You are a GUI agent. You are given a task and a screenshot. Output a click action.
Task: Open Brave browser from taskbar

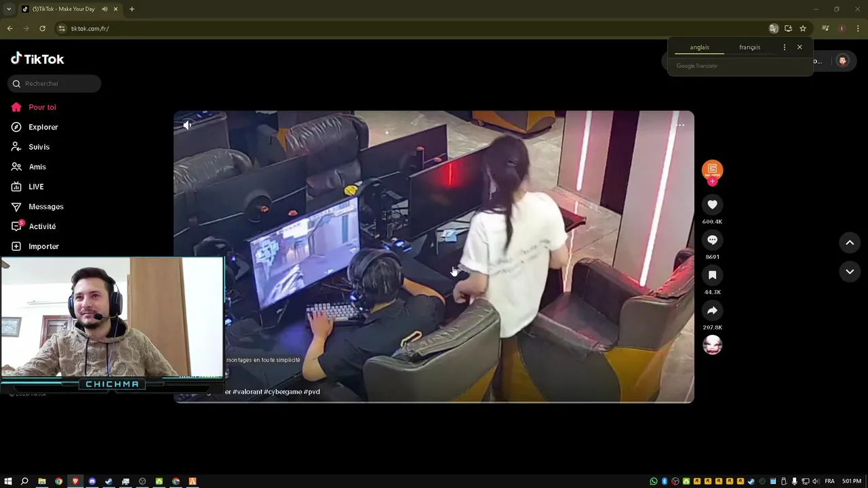(75, 481)
